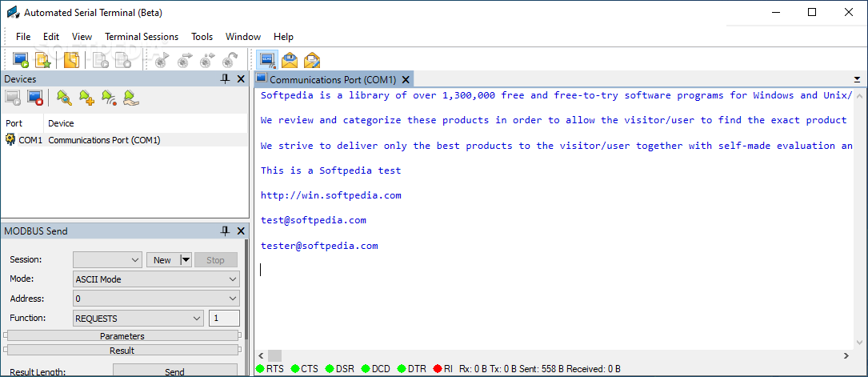The image size is (868, 377).
Task: Open the View menu
Action: 82,37
